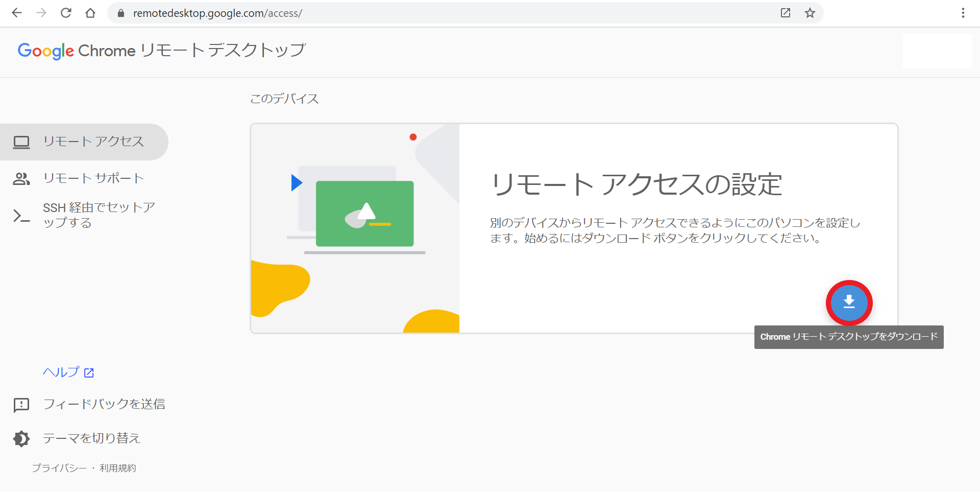Viewport: 980px width, 492px height.
Task: Open the プライバシー link
Action: pyautogui.click(x=59, y=468)
